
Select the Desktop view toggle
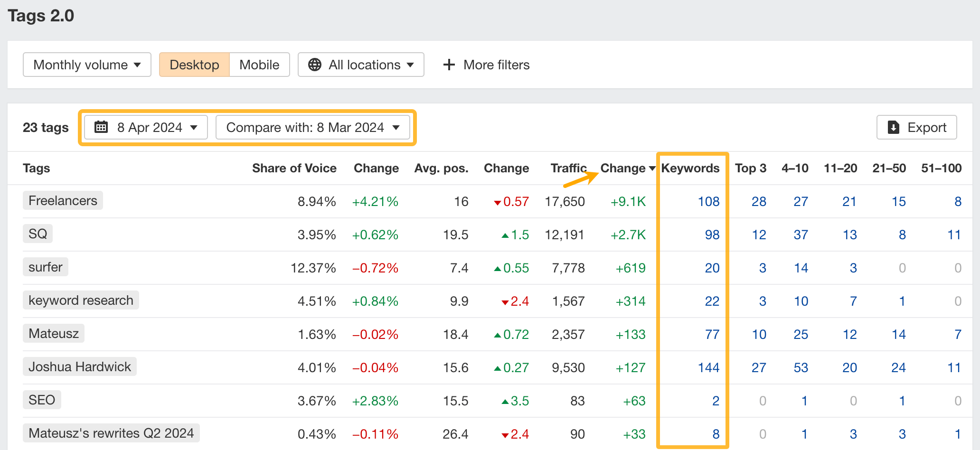pos(195,65)
